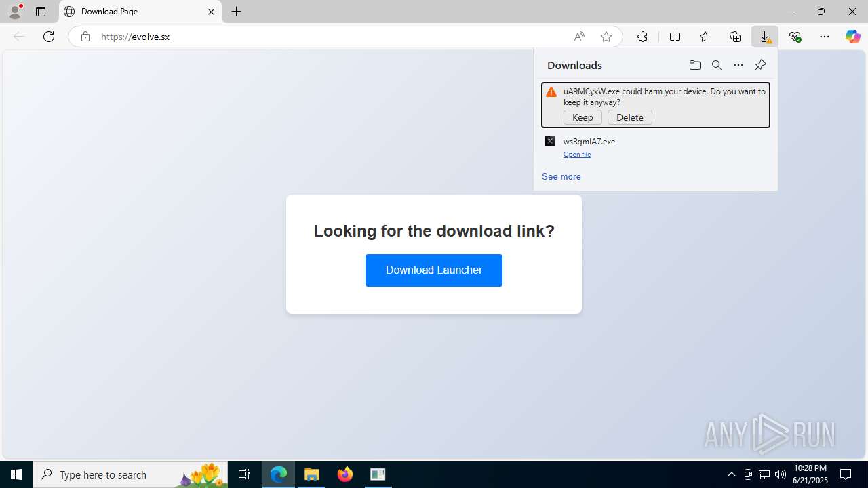Click the browser back arrow

(19, 37)
